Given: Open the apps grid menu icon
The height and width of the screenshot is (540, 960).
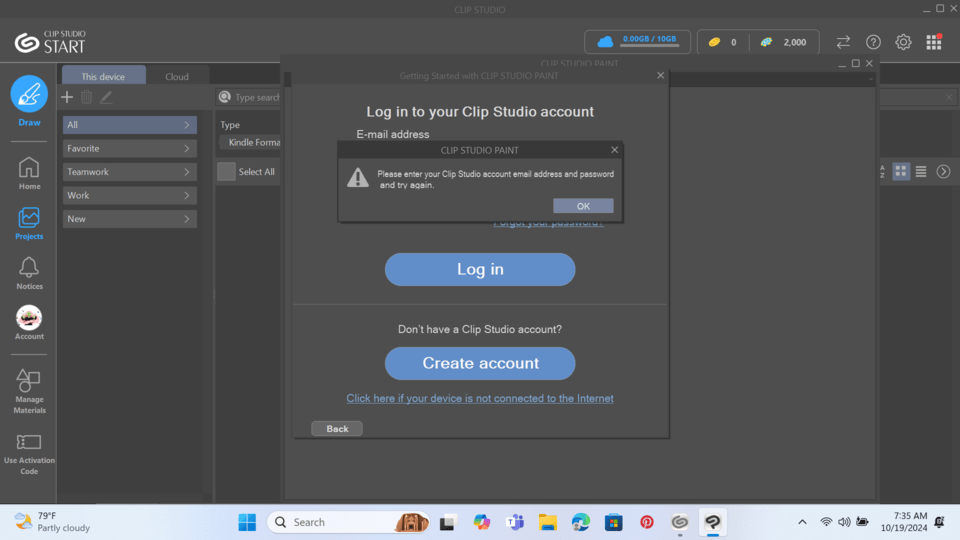Looking at the screenshot, I should coord(934,42).
